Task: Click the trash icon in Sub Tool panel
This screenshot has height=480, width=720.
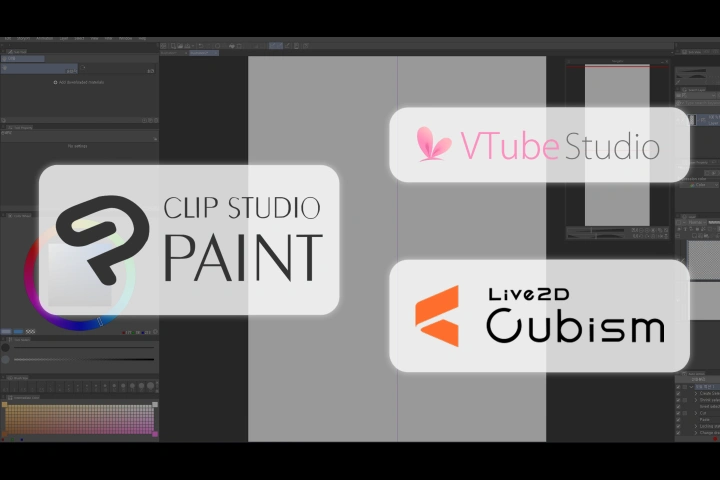Action: [x=156, y=120]
